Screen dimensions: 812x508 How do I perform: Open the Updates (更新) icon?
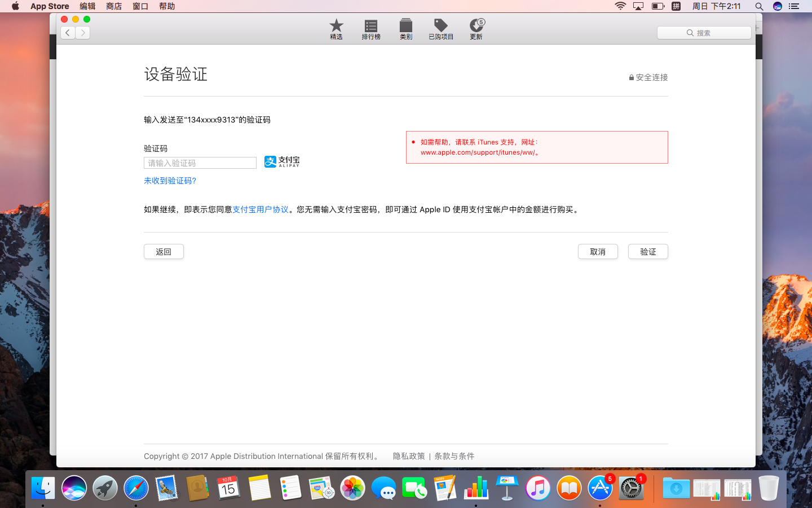coord(476,29)
